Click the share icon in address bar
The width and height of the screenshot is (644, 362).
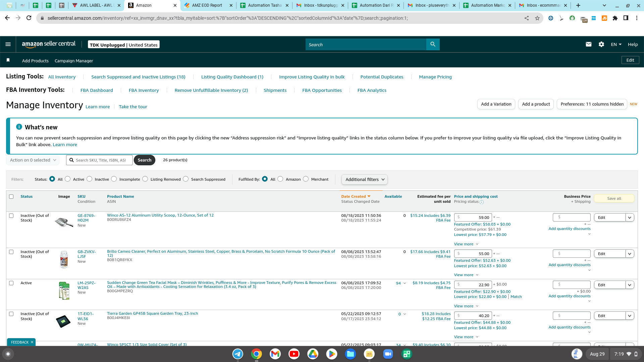527,18
